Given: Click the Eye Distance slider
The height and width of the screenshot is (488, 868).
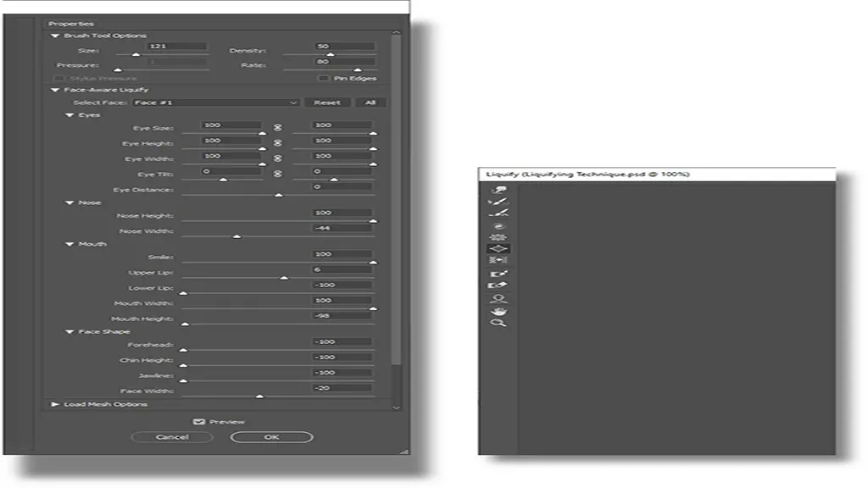Looking at the screenshot, I should pyautogui.click(x=278, y=195).
